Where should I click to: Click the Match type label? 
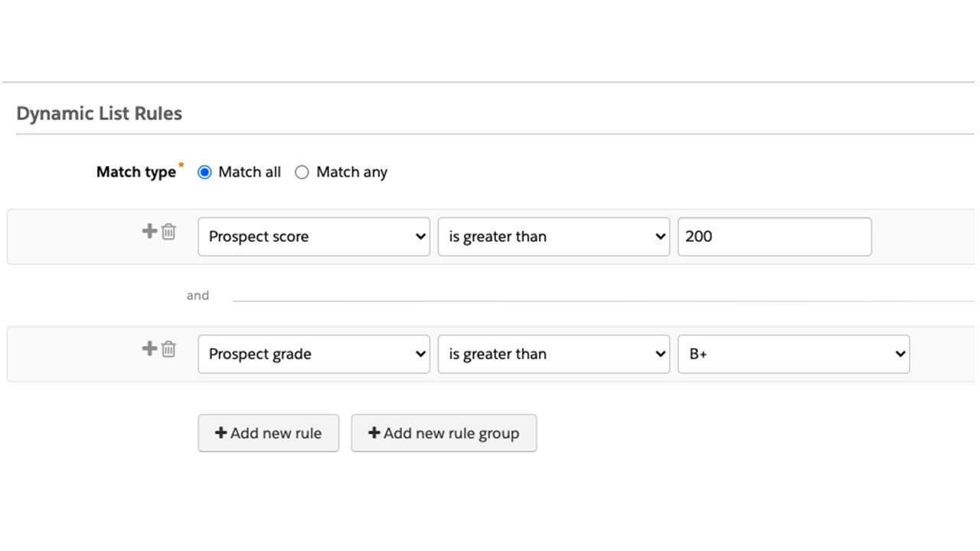(136, 172)
